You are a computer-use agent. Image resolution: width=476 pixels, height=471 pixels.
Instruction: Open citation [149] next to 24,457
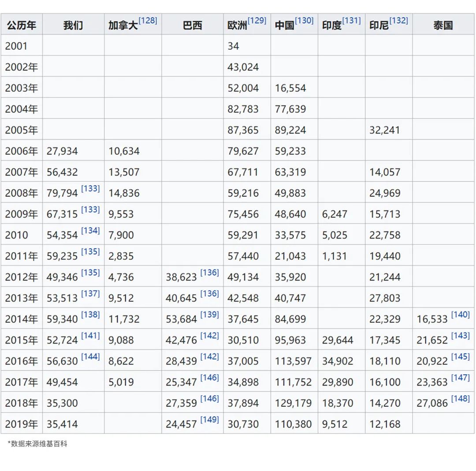(x=209, y=419)
